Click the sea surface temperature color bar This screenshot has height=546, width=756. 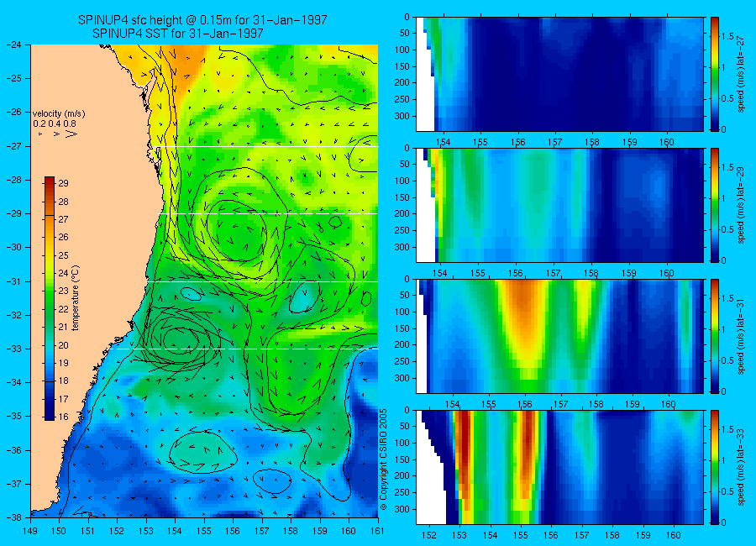coord(50,298)
